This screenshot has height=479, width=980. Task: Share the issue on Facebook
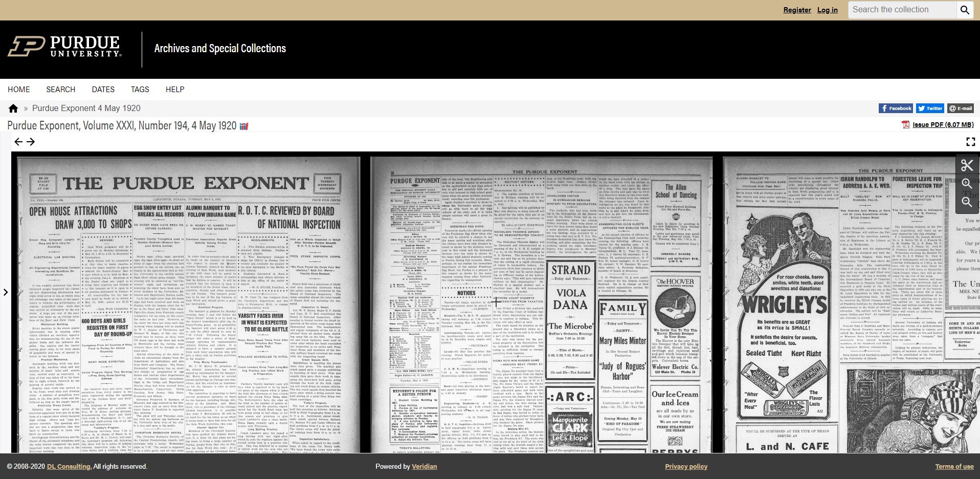[896, 108]
